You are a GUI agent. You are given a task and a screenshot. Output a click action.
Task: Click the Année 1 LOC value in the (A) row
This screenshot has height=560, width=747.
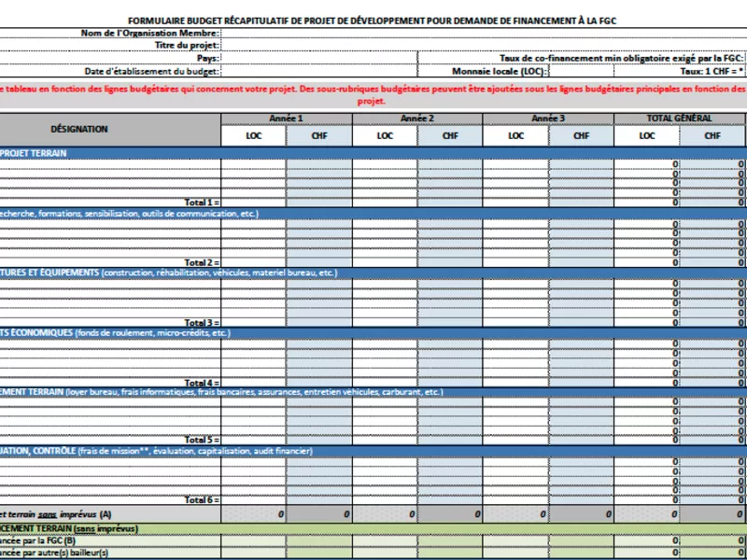click(253, 514)
